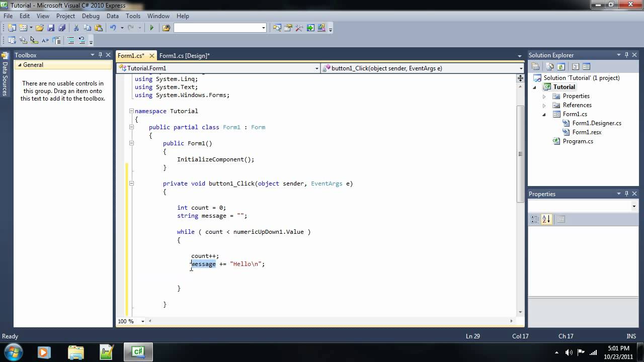Uncomment the selected lines using the toolbar icon

[x=82, y=40]
